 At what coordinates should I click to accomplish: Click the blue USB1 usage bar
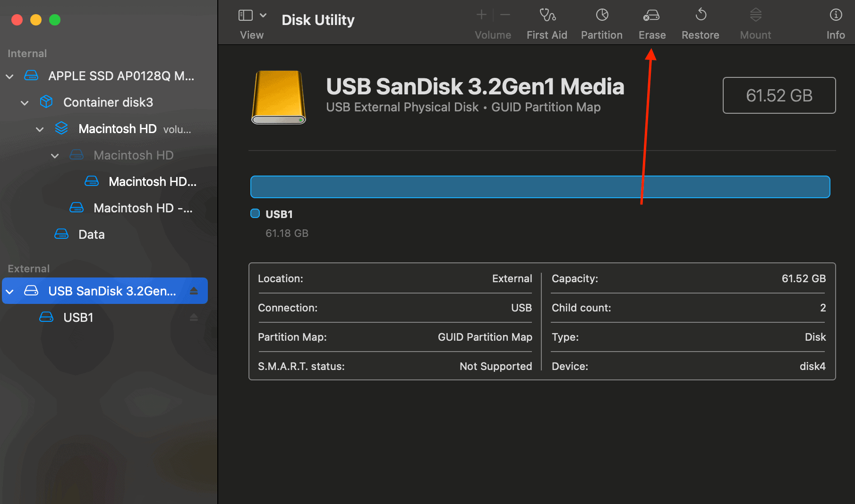(540, 186)
